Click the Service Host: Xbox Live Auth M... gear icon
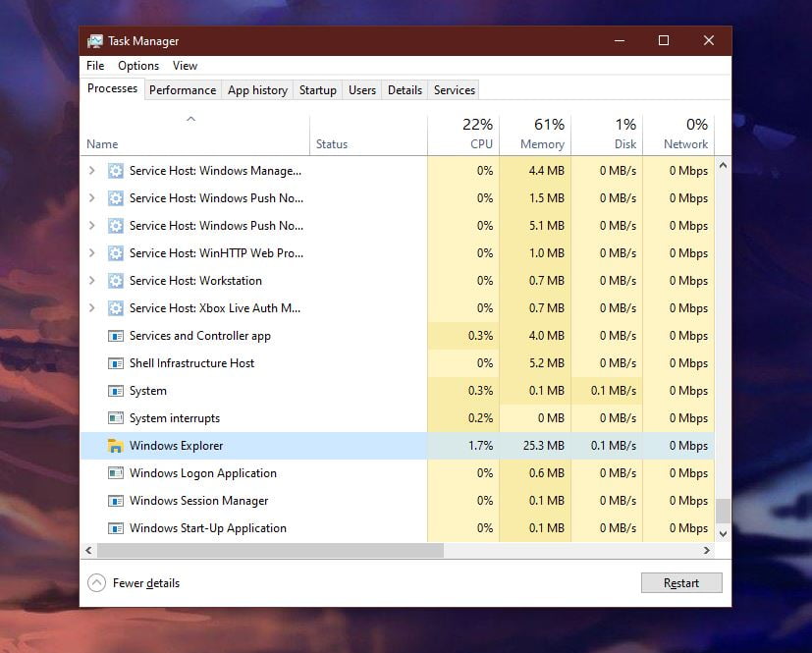 [x=116, y=308]
